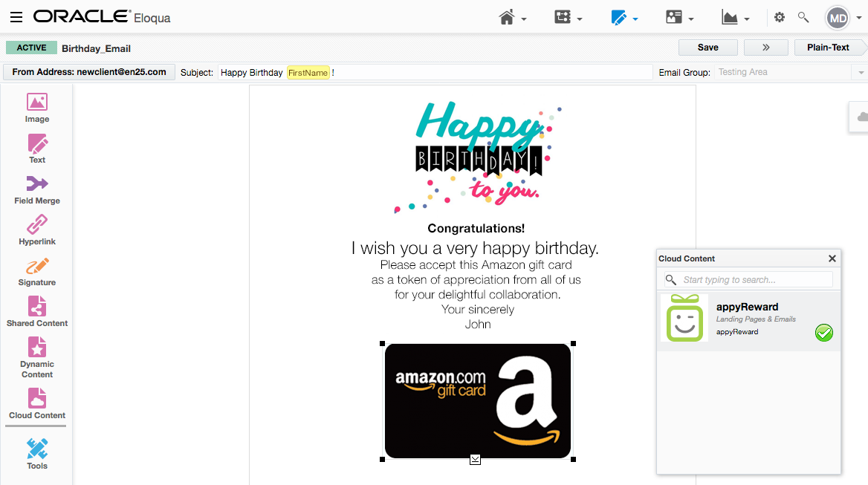Open the Settings gear icon
The height and width of the screenshot is (485, 868).
[780, 17]
